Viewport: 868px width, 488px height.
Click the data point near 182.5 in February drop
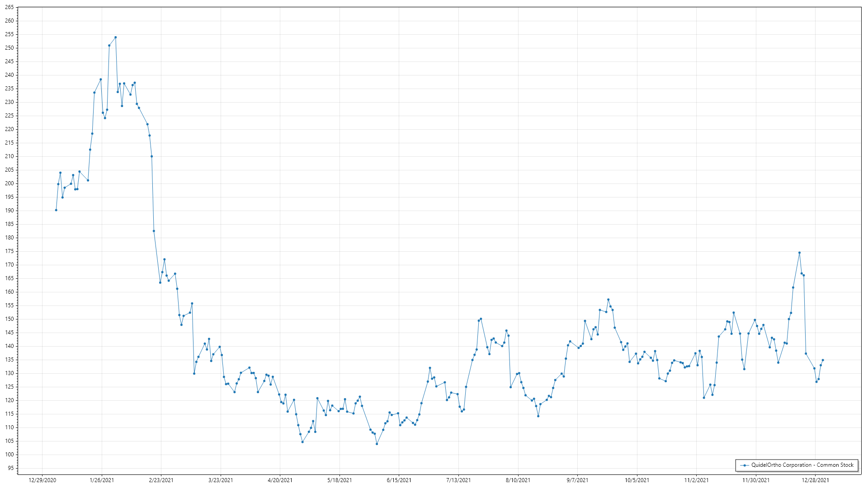(x=154, y=231)
